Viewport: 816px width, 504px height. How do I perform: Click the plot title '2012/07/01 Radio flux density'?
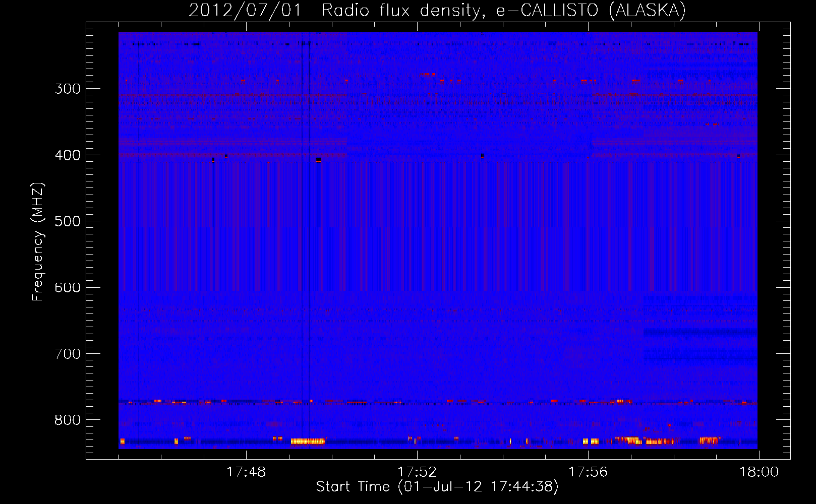(x=334, y=11)
